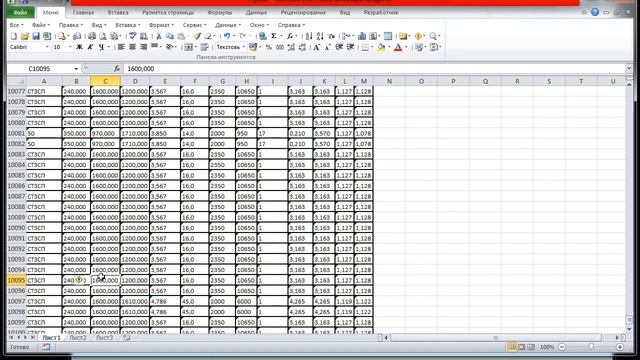Open the Name Box dropdown arrow
Image resolution: width=640 pixels, height=360 pixels.
coord(76,69)
